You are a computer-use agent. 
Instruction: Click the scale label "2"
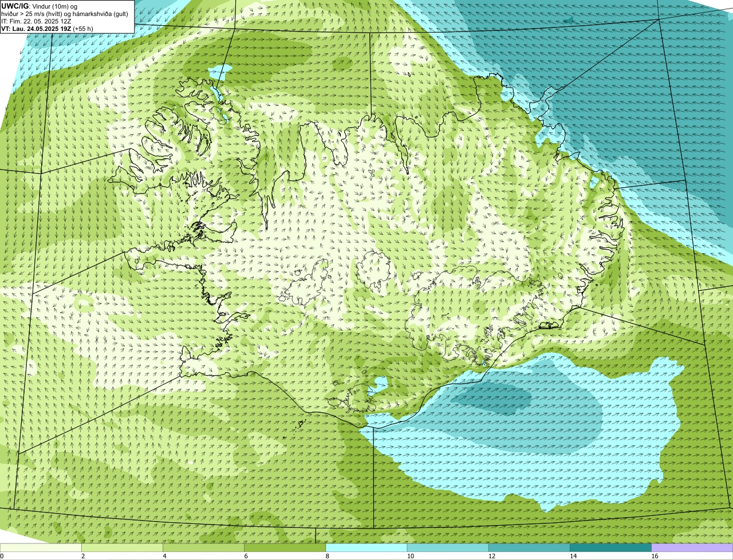(83, 556)
